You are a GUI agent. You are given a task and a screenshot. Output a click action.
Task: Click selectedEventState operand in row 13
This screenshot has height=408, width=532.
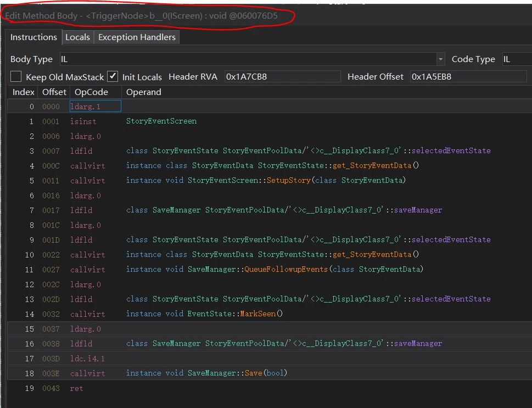pyautogui.click(x=451, y=299)
